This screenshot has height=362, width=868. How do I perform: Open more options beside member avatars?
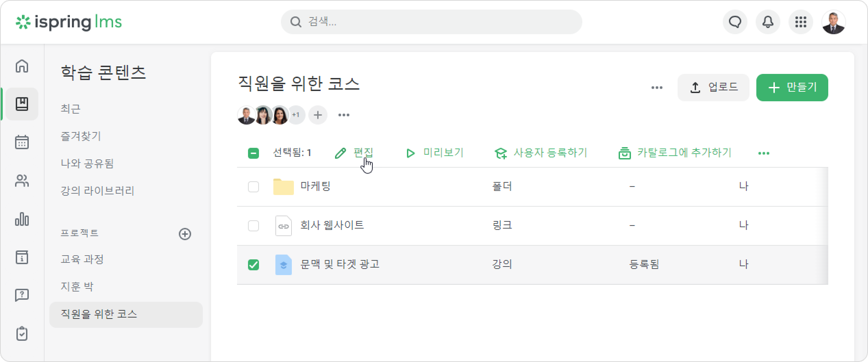point(344,115)
